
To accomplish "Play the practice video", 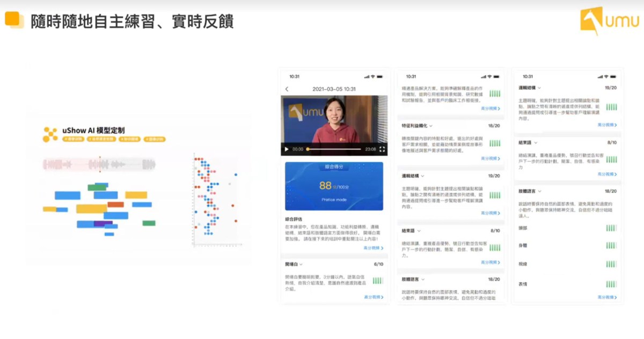I will coord(287,149).
